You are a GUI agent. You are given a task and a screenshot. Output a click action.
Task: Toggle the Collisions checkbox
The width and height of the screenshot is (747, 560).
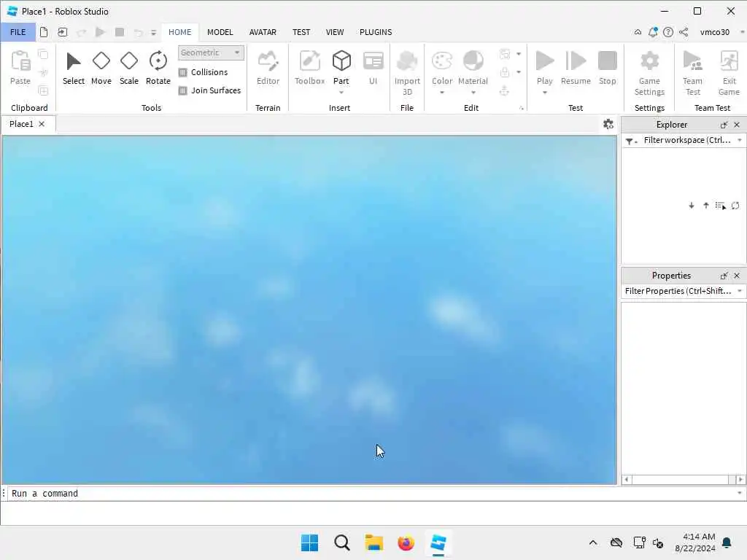click(182, 72)
